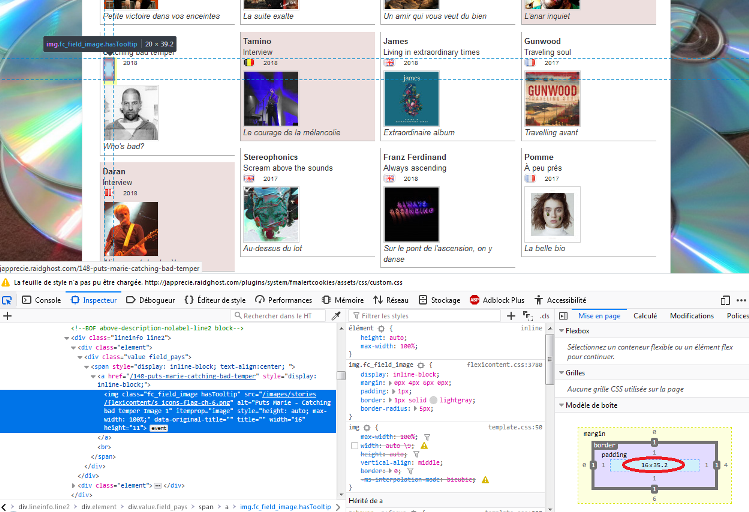Highlight elements matching img.fc_field_image selector
This screenshot has width=749, height=512.
421,365
